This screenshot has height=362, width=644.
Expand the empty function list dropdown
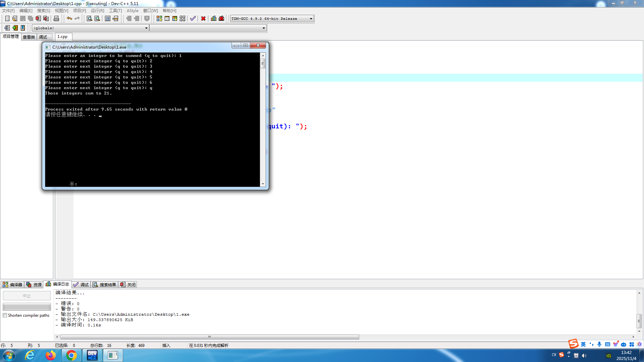(264, 28)
